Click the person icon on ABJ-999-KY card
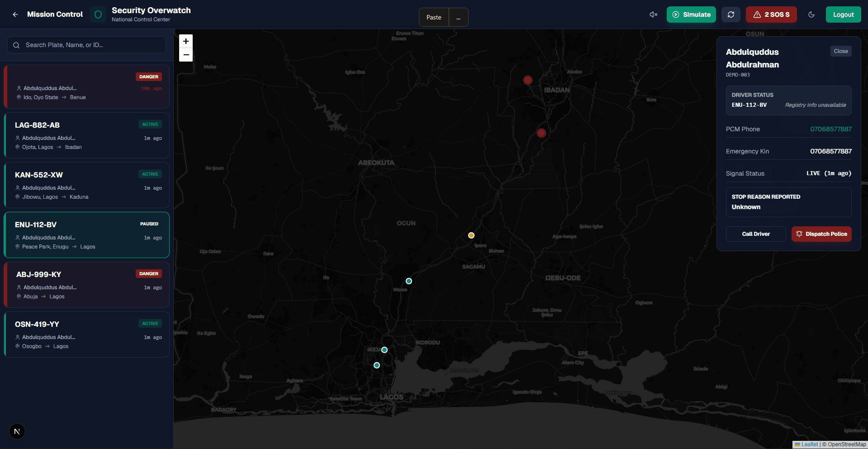This screenshot has height=449, width=868. [x=19, y=287]
